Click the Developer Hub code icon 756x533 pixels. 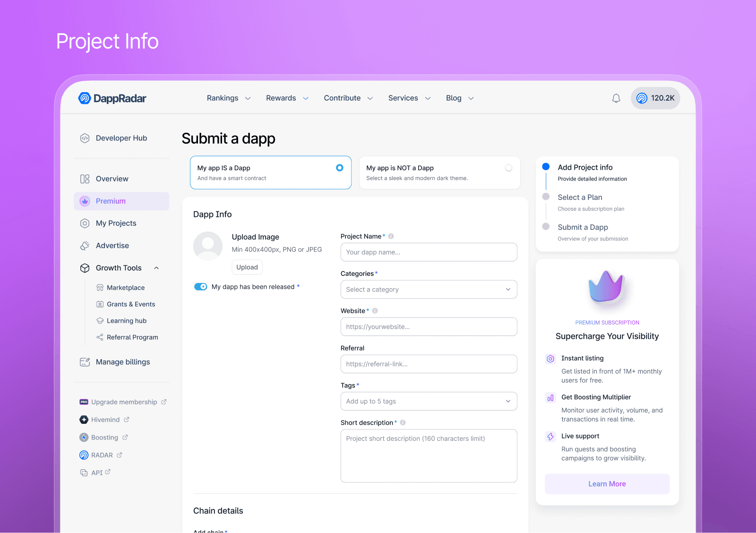click(85, 138)
